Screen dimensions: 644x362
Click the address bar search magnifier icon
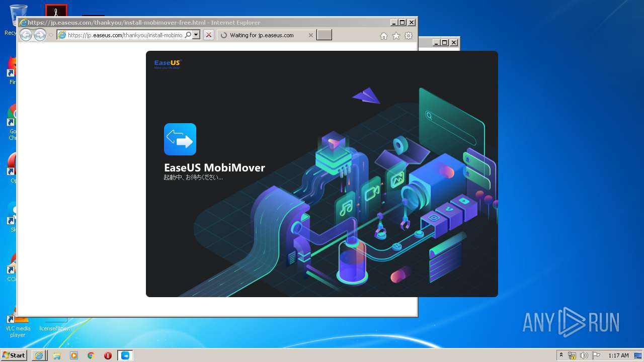click(x=188, y=35)
